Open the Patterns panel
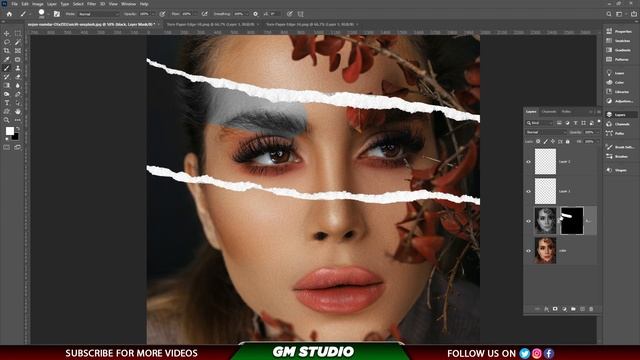The height and width of the screenshot is (360, 640). [x=619, y=60]
